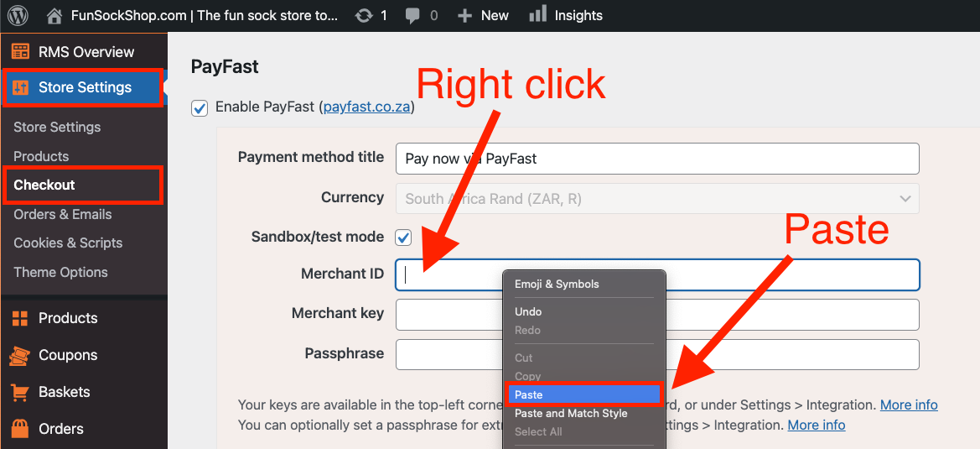Click into the Merchant key field
Screen dimensions: 980x449
[x=657, y=315]
